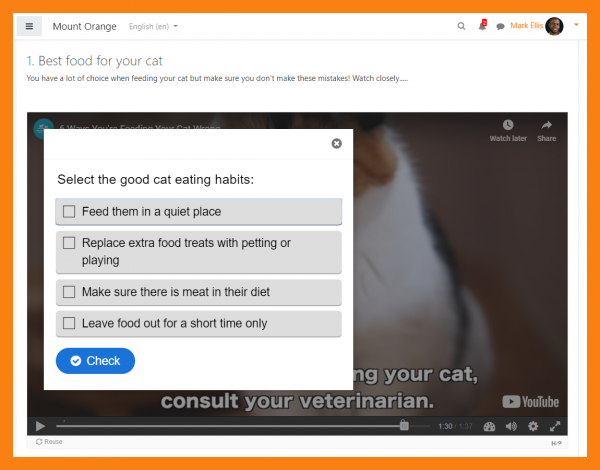Open playback speed gauge icon
The height and width of the screenshot is (470, 600).
pyautogui.click(x=489, y=426)
